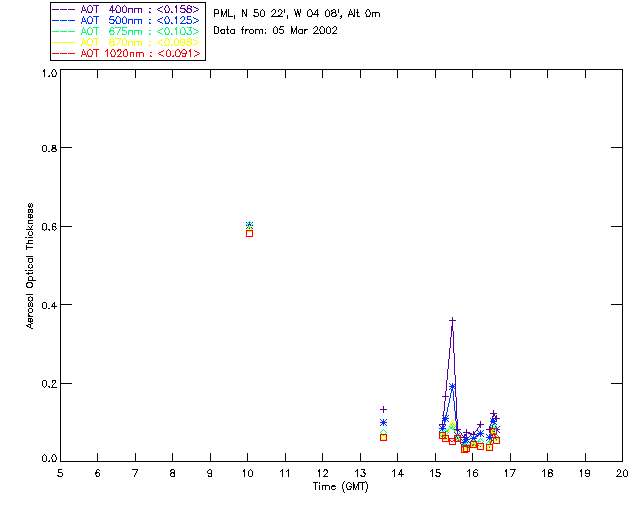
Task: Click the x-axis tick label 14
Action: 398,473
